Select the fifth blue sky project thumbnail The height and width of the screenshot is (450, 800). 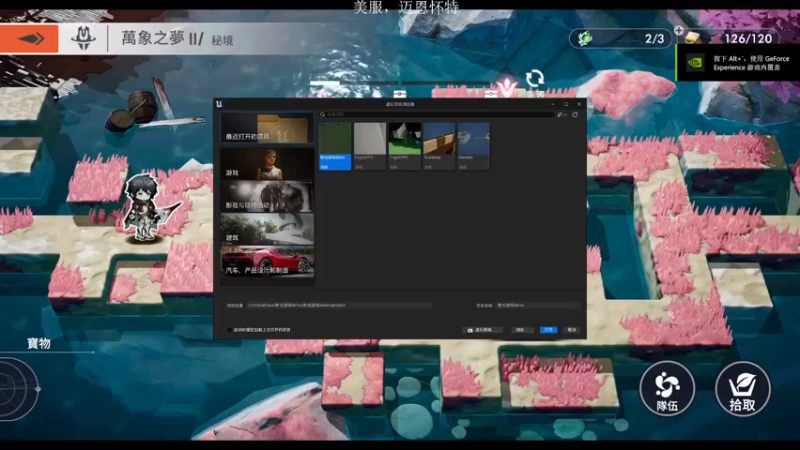pos(473,146)
